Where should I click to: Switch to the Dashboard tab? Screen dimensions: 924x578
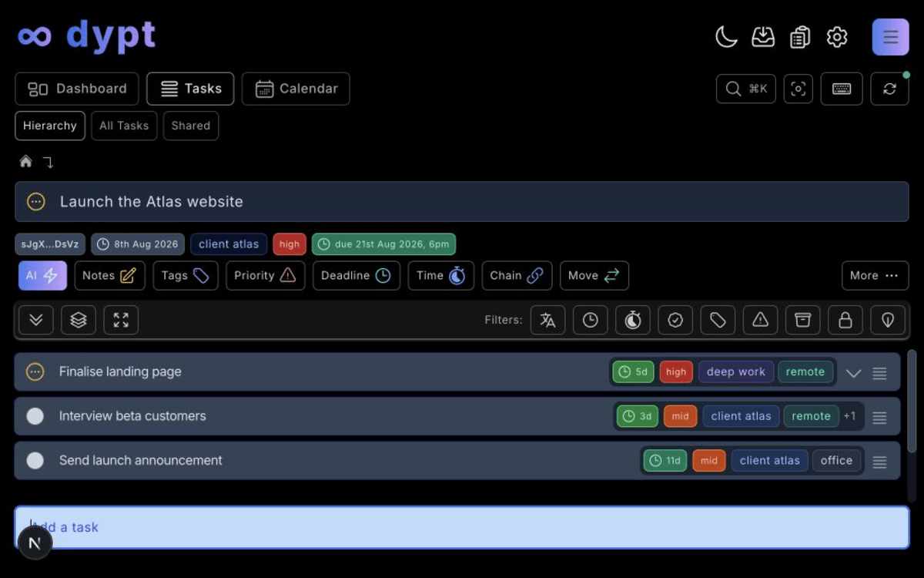pos(77,89)
